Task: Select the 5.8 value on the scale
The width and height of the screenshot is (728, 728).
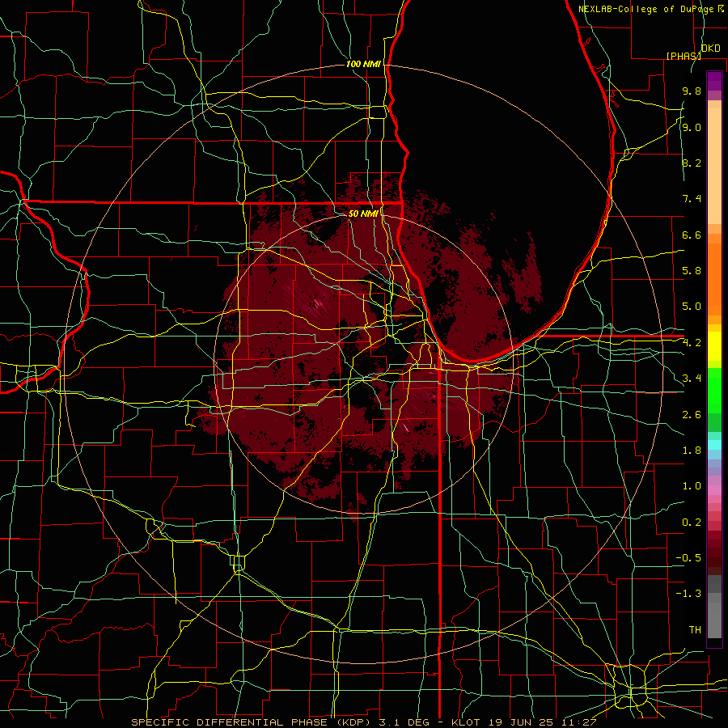Action: (692, 270)
